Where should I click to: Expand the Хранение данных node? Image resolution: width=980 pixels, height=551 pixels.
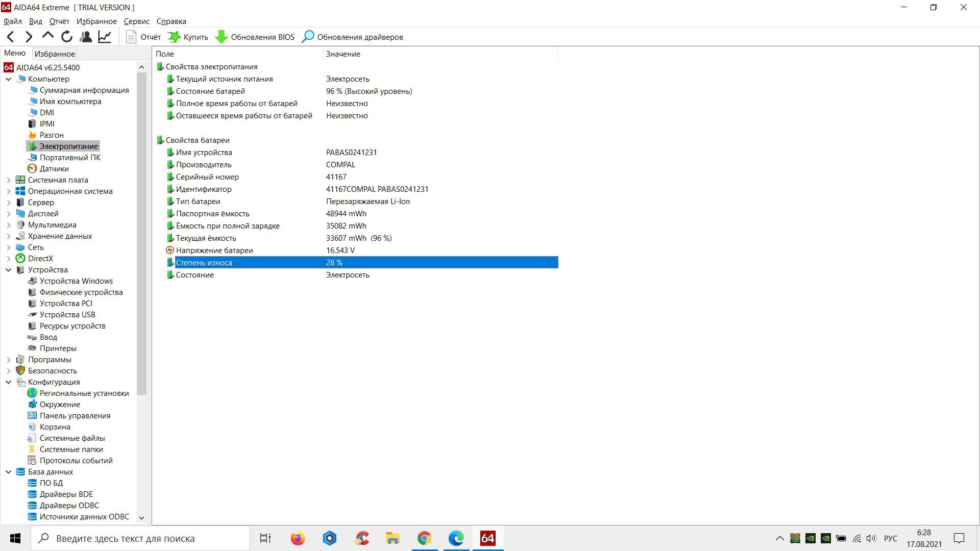[x=9, y=236]
